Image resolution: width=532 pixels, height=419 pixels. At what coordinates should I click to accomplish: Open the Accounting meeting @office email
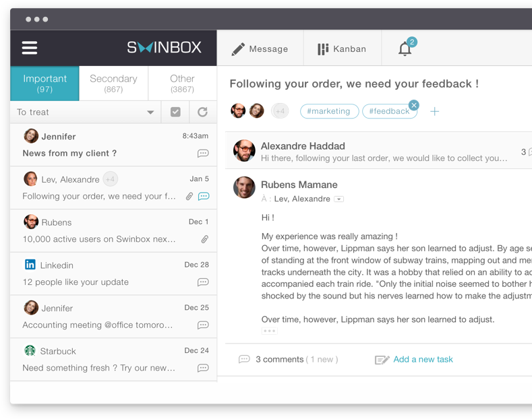(x=114, y=317)
